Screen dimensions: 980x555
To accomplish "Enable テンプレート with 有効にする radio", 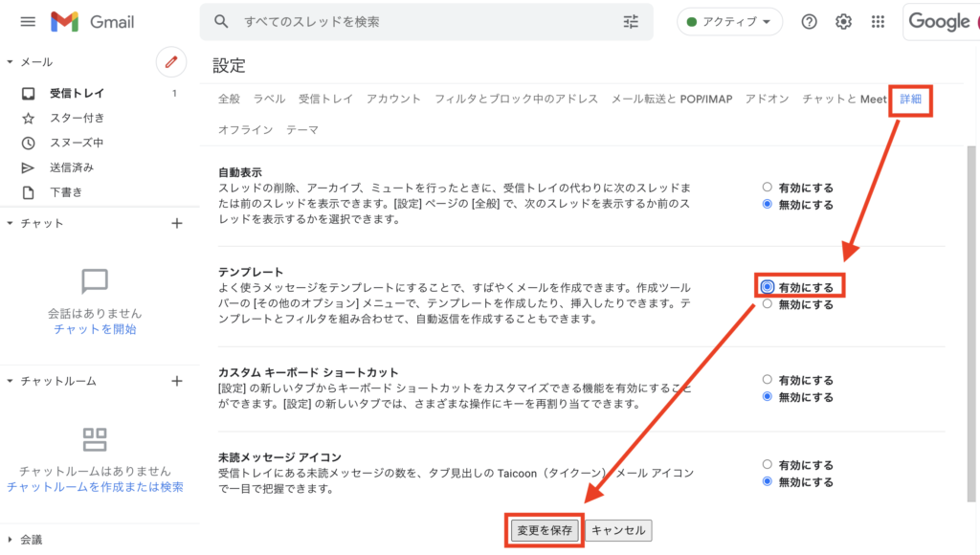I will [768, 287].
